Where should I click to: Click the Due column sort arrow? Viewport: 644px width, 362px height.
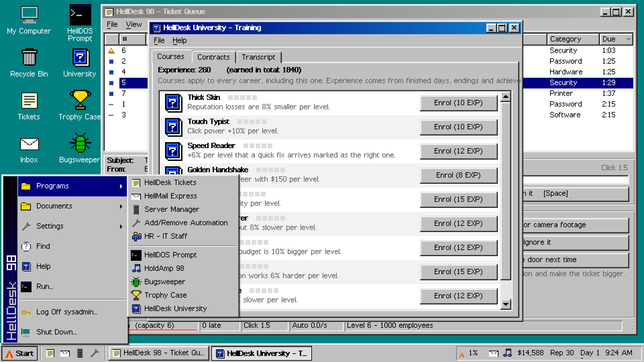pos(628,40)
